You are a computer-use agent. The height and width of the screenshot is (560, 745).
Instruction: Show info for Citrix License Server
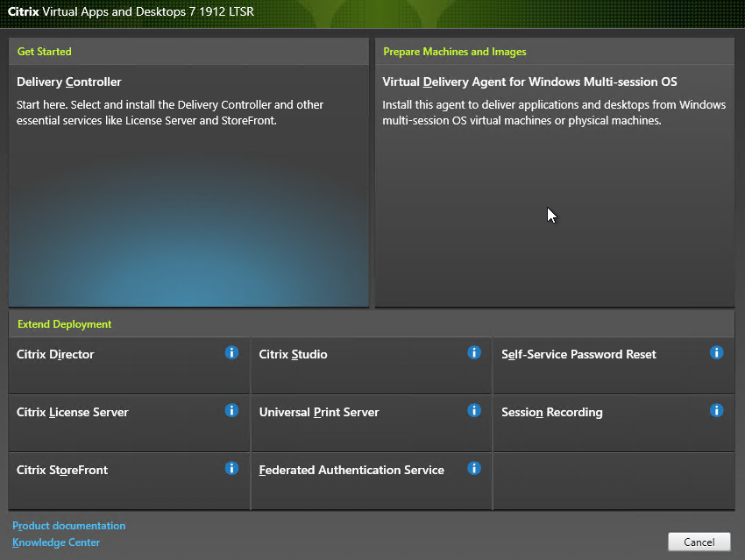coord(231,411)
